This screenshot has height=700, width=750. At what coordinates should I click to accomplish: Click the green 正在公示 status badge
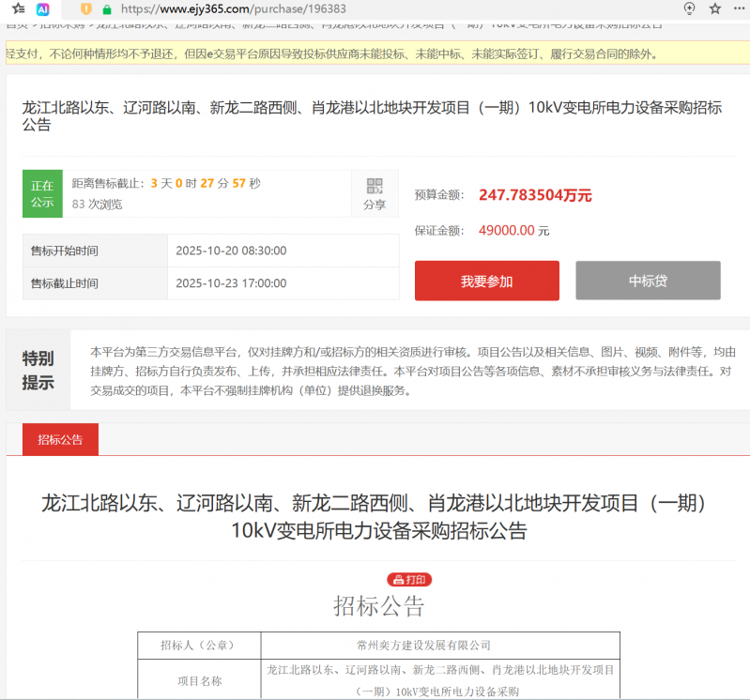[x=42, y=193]
